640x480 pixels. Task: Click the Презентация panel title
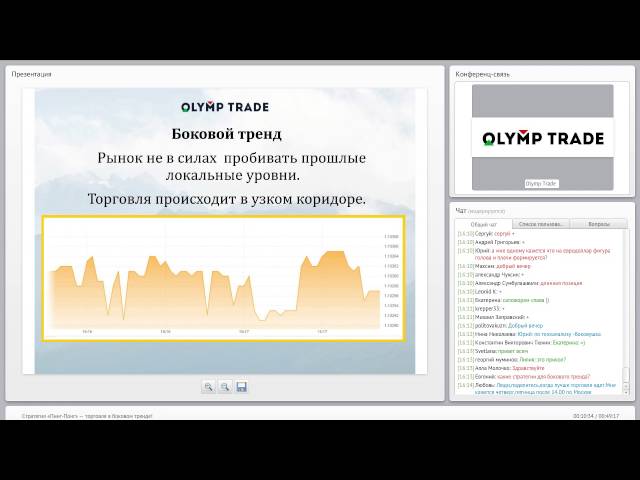pyautogui.click(x=32, y=74)
